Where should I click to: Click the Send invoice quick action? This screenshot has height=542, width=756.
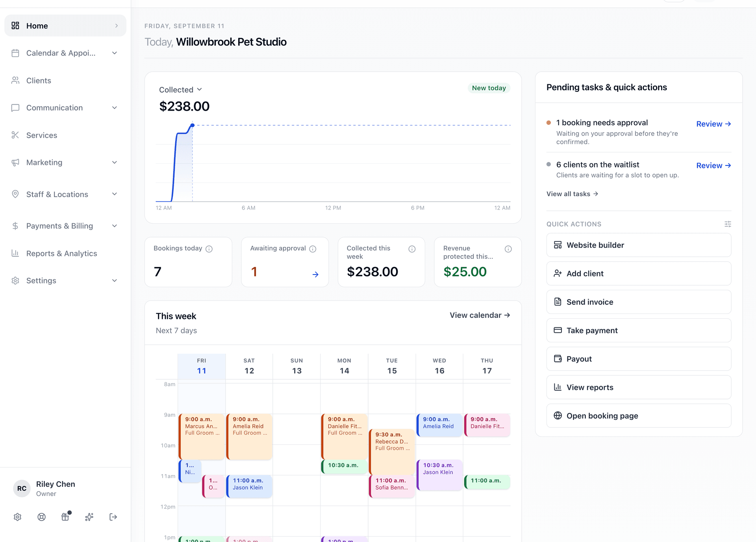click(639, 302)
